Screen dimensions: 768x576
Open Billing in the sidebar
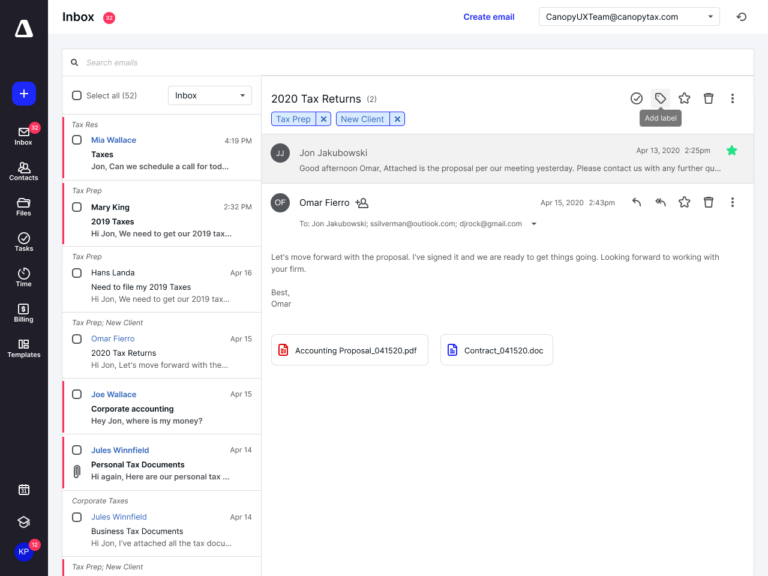click(x=24, y=312)
